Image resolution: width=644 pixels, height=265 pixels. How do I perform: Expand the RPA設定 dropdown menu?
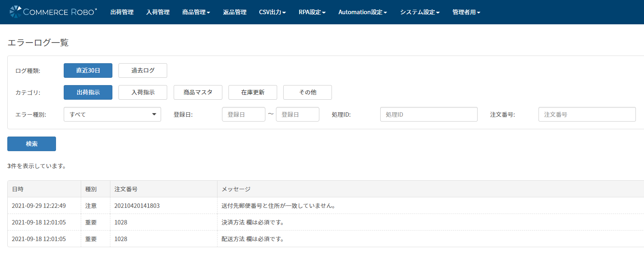312,12
